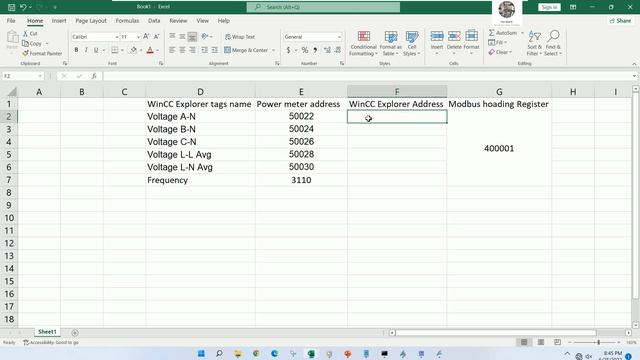Expand the Name Box dropdown arrow
The width and height of the screenshot is (640, 360).
[x=40, y=76]
